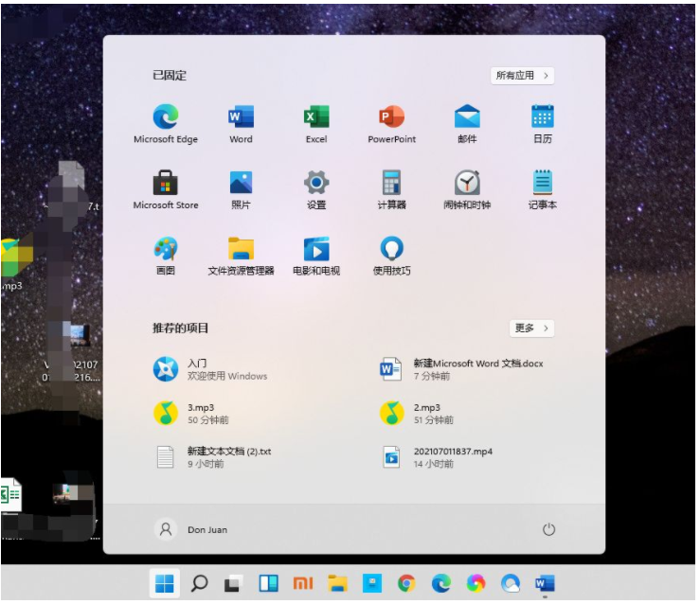Launch Word from the pinned section
Image resolution: width=700 pixels, height=604 pixels.
[x=241, y=117]
